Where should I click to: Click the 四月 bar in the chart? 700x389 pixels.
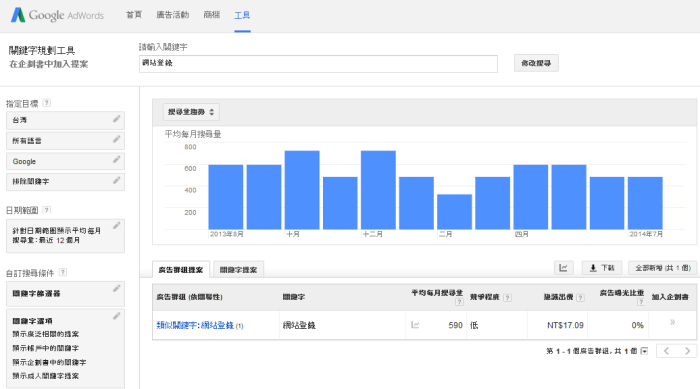tap(531, 197)
